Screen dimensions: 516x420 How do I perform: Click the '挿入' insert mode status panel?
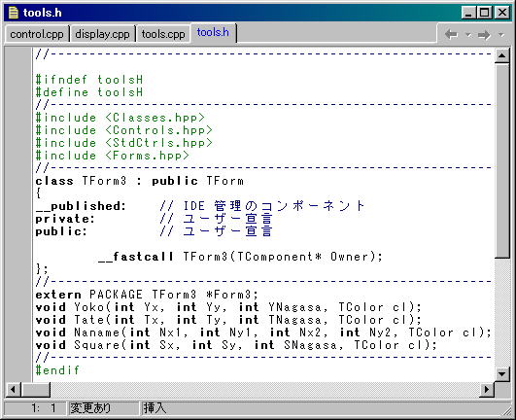[155, 408]
